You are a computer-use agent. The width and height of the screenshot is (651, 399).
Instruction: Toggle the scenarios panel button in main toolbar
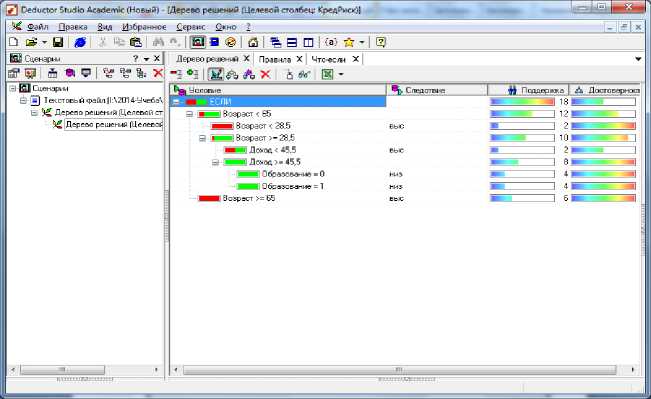click(198, 42)
